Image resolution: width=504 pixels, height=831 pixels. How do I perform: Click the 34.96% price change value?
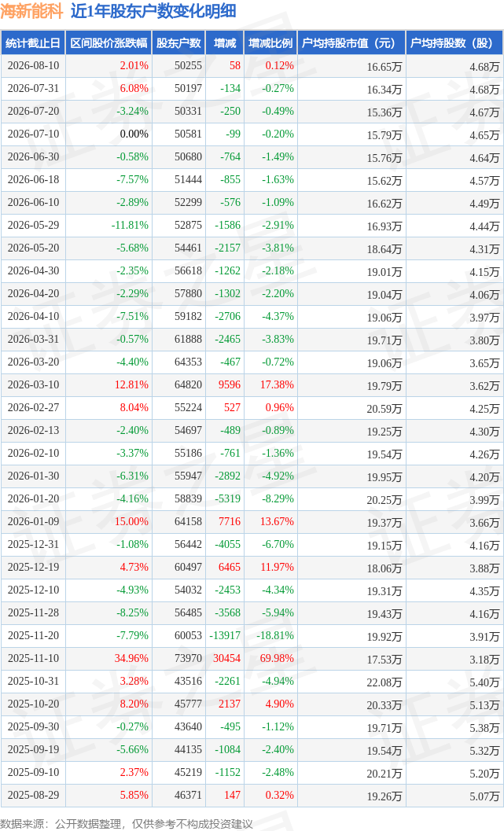(131, 658)
